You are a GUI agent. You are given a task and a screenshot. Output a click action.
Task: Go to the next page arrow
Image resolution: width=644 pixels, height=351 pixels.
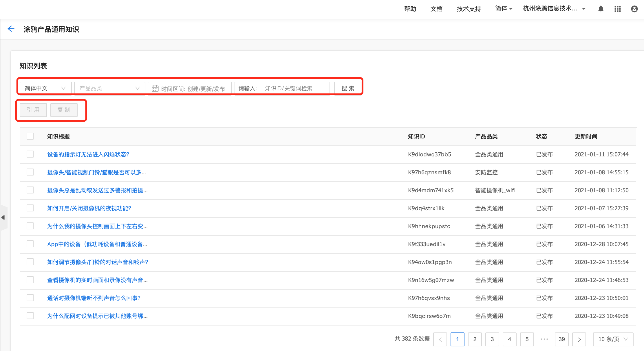point(579,339)
